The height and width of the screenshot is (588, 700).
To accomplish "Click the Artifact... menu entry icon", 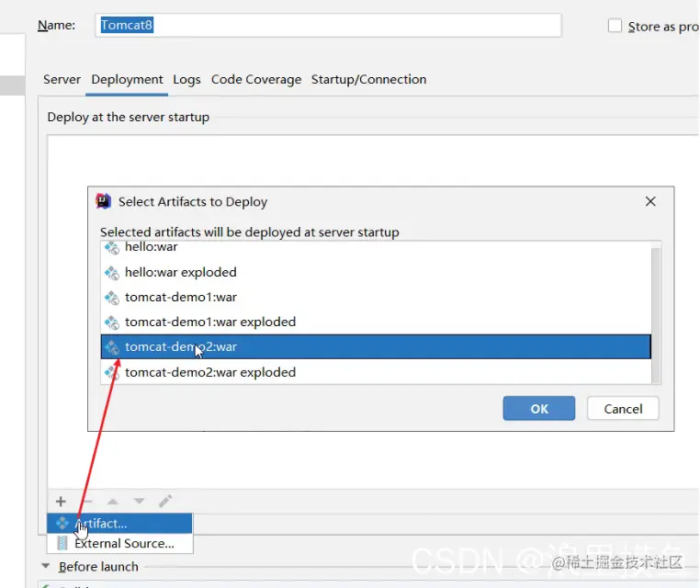I will pos(62,523).
